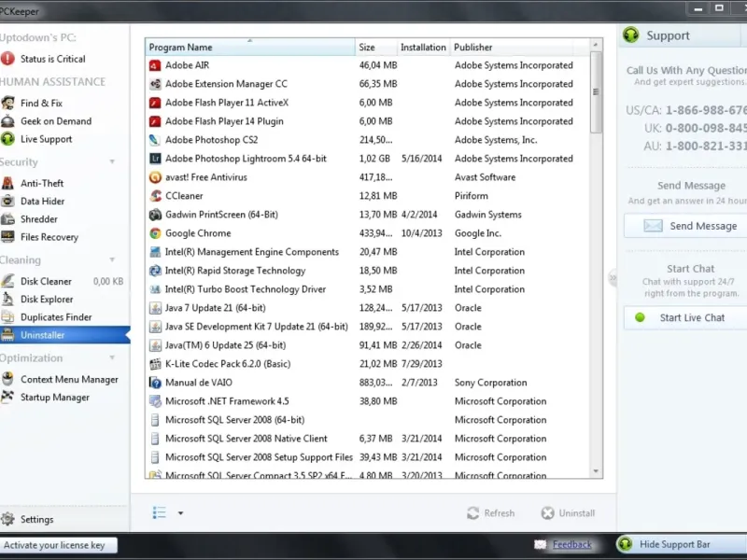Select Microsoft SQL Server 2008 Native Client

[367, 439]
